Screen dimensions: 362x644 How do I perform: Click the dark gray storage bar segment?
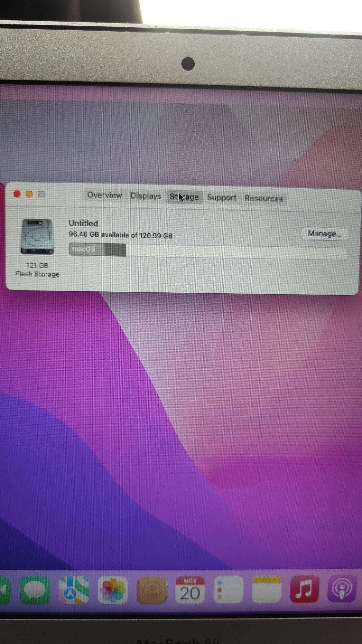click(115, 250)
